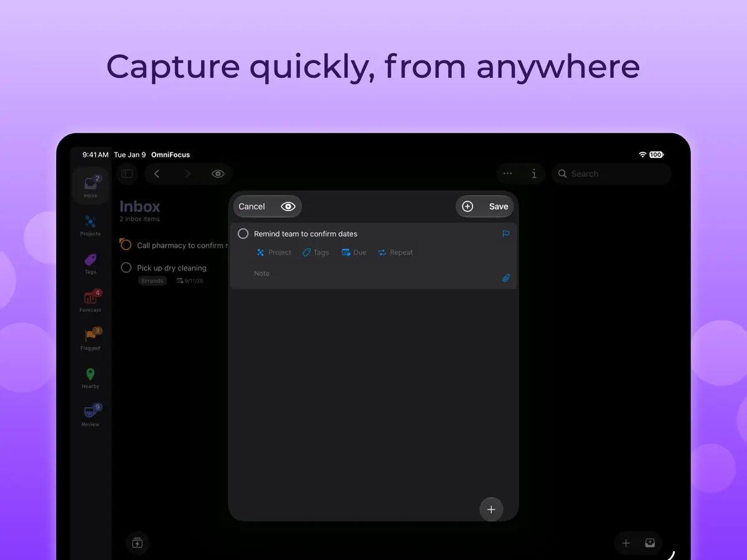Set a Repeat rule
Screen dimensions: 747x560
pos(396,253)
